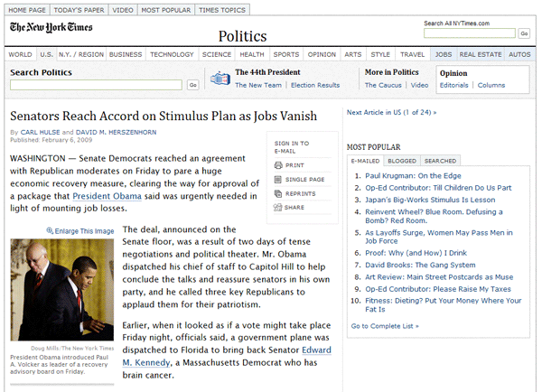
Task: Click the magnifier Enlarge This Image icon
Action: pyautogui.click(x=50, y=230)
